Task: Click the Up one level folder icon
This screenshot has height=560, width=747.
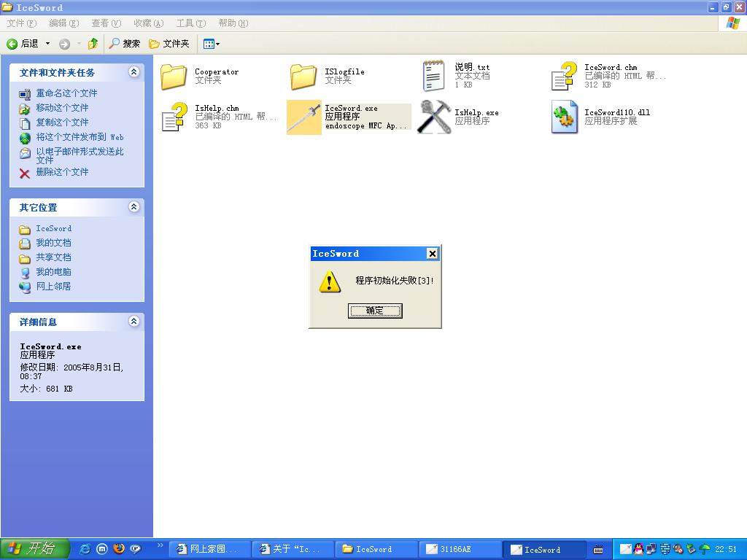Action: 93,44
